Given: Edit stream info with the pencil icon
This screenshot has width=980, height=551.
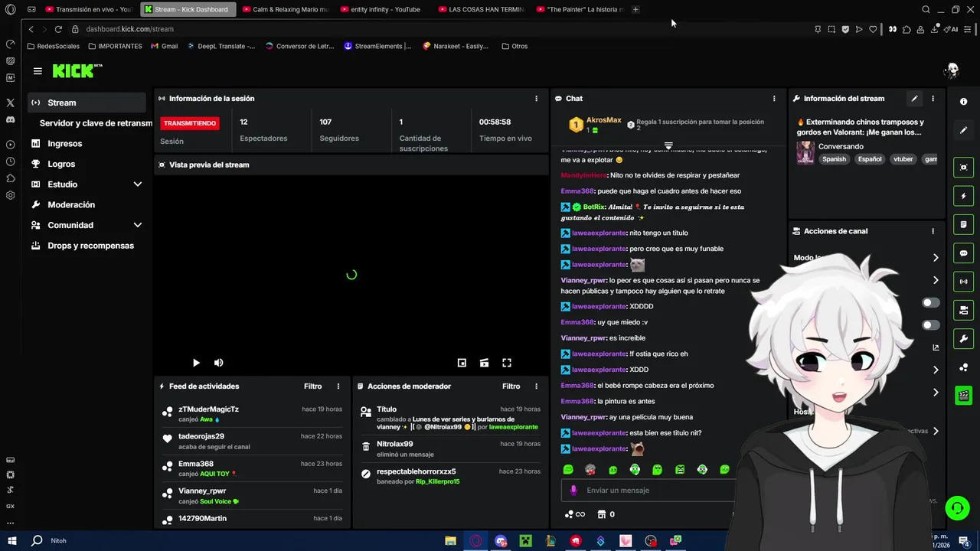Looking at the screenshot, I should click(x=914, y=99).
